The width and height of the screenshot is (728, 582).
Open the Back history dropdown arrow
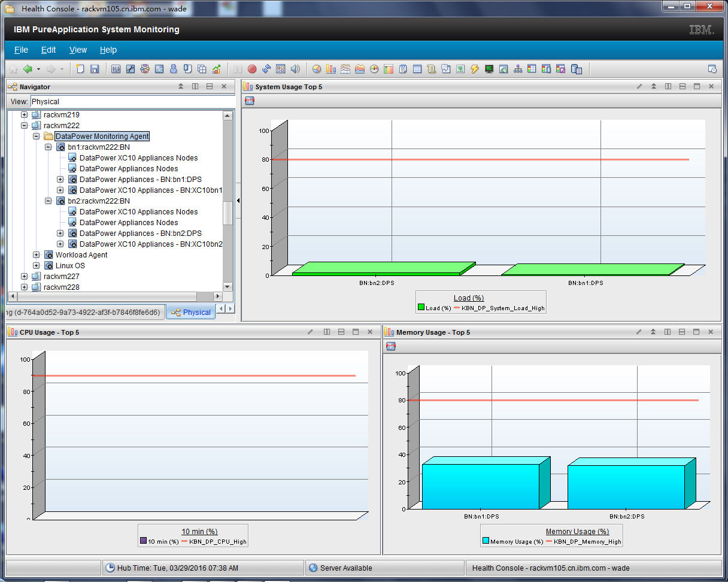[38, 69]
